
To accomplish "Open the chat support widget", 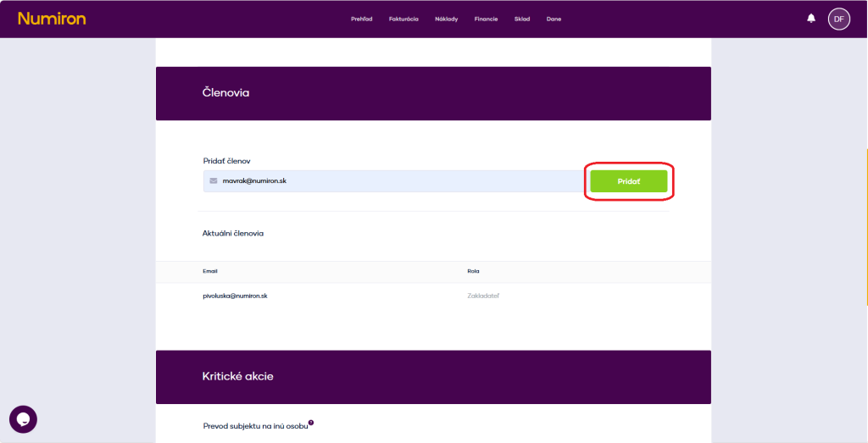I will [x=23, y=419].
